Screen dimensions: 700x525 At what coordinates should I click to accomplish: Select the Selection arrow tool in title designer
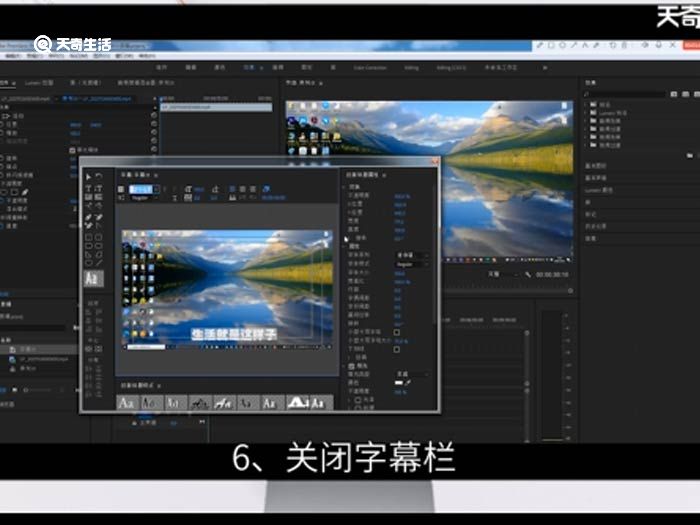[89, 176]
